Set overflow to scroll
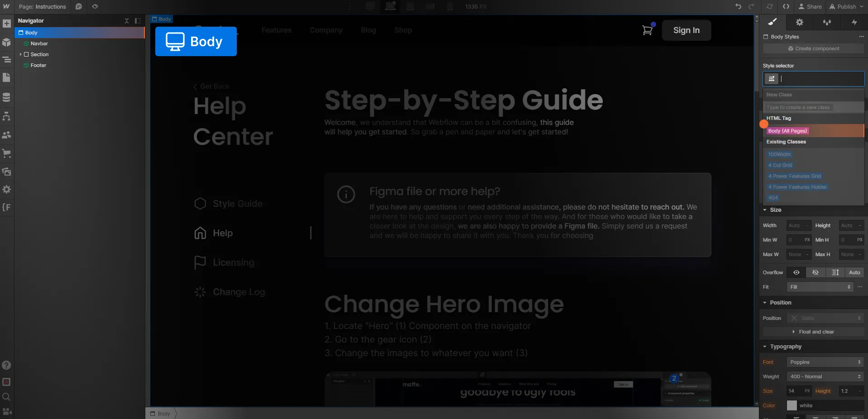The height and width of the screenshot is (419, 868). (x=835, y=272)
